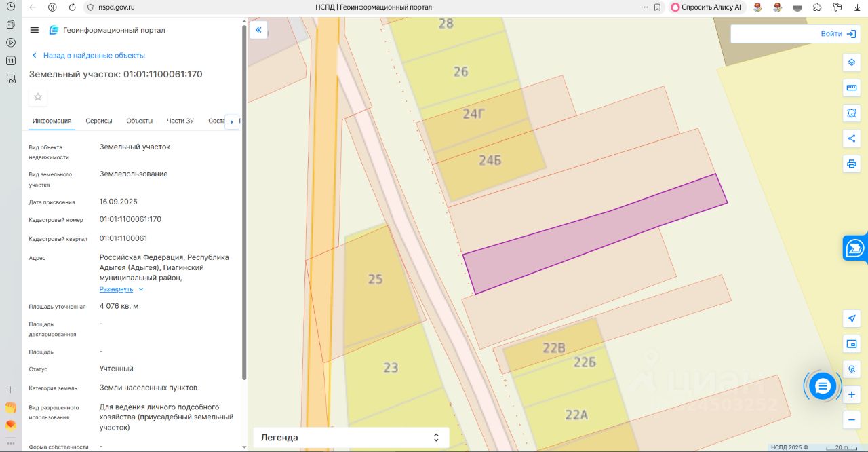The width and height of the screenshot is (868, 452).
Task: Open the map layers button
Action: tap(852, 62)
